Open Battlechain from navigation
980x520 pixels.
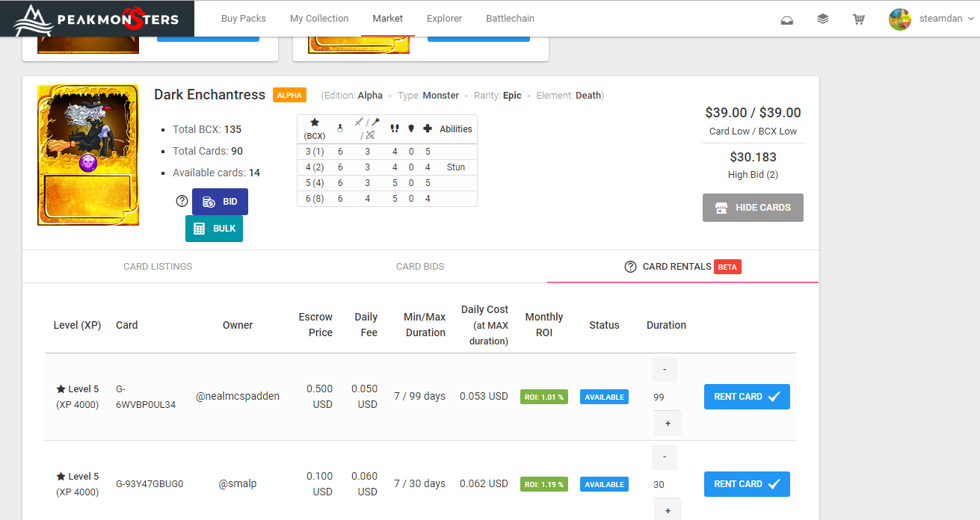510,19
